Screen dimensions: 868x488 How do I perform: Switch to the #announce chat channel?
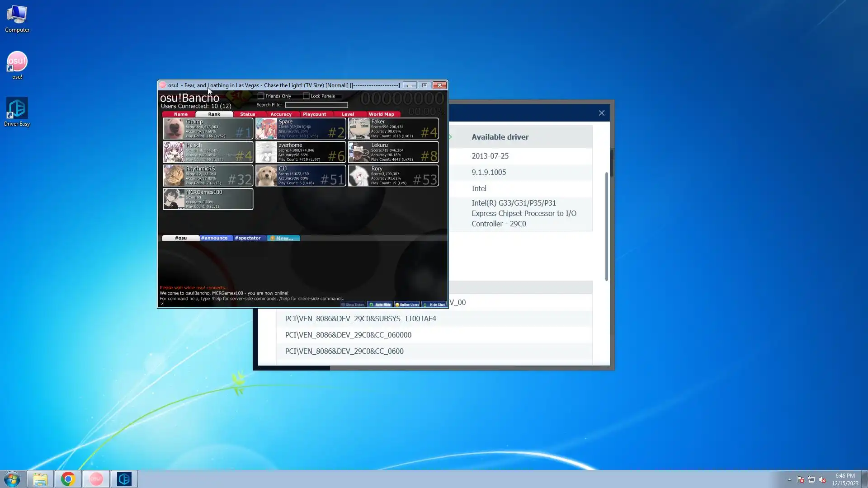(214, 238)
